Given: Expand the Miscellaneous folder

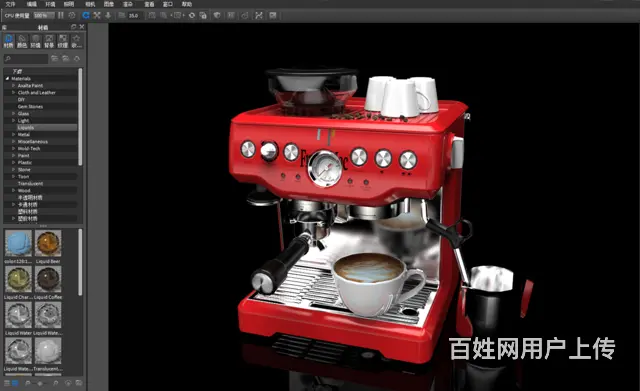Looking at the screenshot, I should [x=13, y=141].
